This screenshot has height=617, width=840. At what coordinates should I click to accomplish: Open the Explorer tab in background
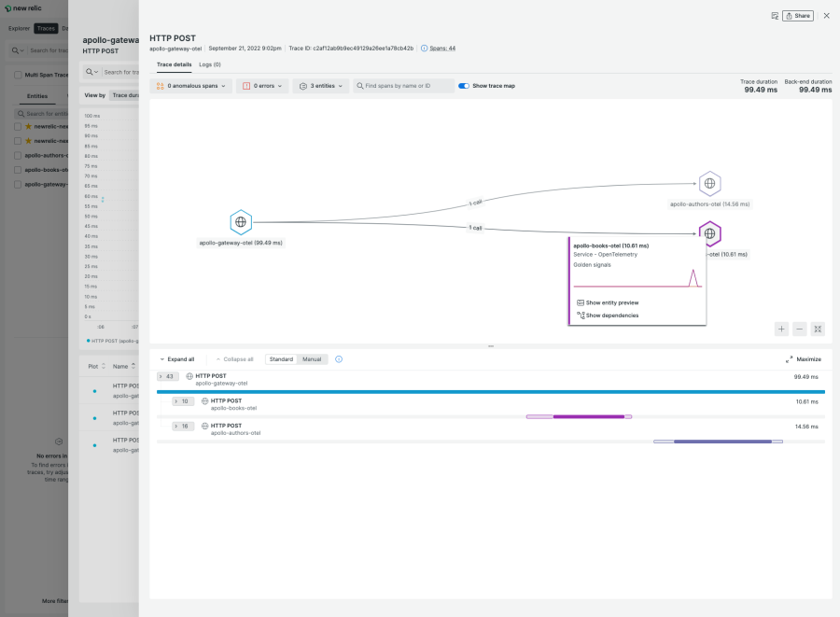(20, 28)
